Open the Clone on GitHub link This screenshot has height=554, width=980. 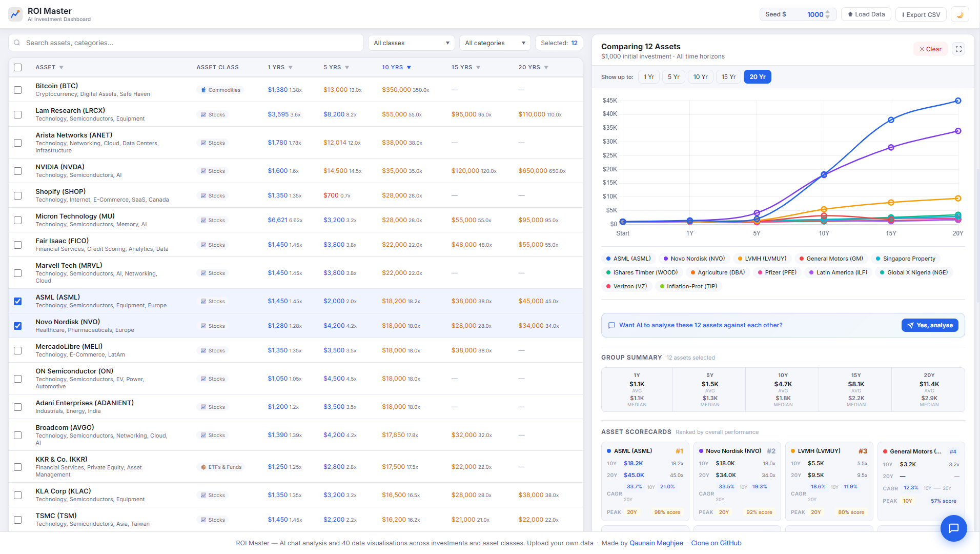(x=716, y=543)
